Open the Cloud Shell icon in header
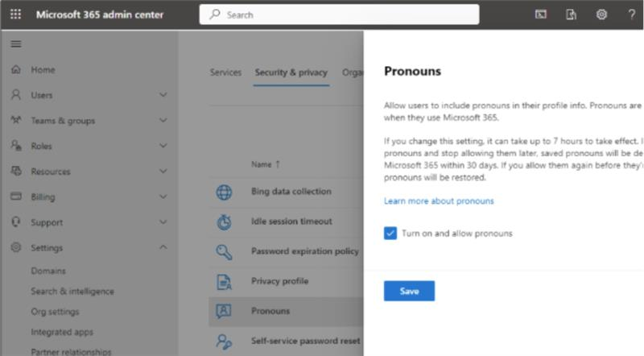This screenshot has height=356, width=644. pyautogui.click(x=540, y=14)
